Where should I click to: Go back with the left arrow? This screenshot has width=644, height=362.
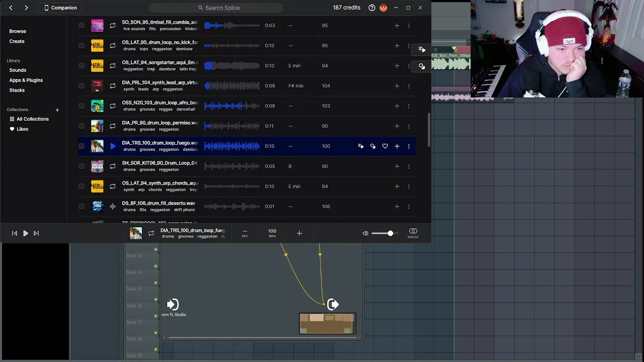coord(11,8)
